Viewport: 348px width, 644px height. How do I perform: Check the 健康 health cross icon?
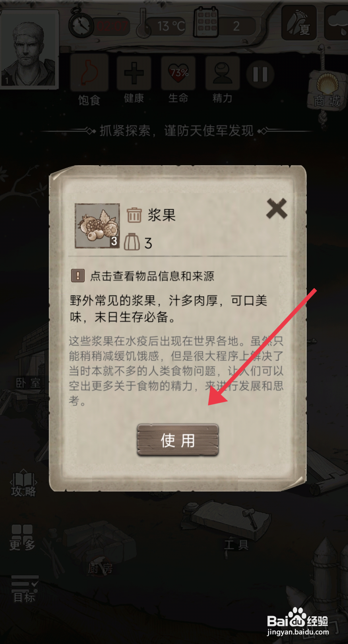pos(134,73)
